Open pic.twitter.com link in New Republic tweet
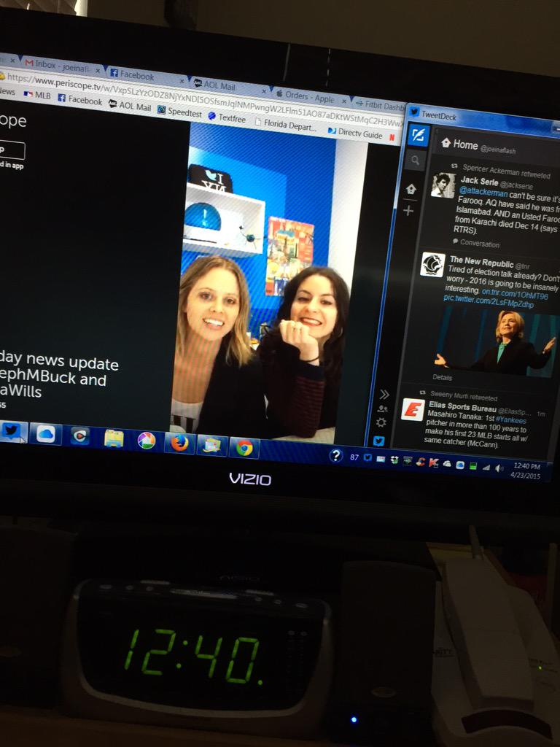 point(488,301)
